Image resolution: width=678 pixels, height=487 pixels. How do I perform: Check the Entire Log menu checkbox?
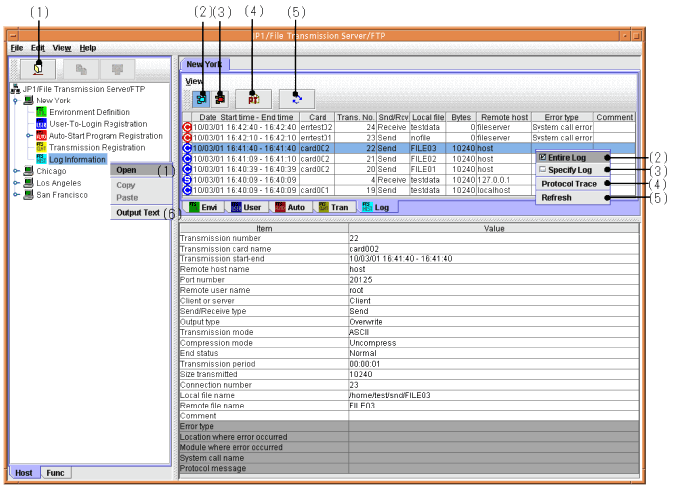543,158
